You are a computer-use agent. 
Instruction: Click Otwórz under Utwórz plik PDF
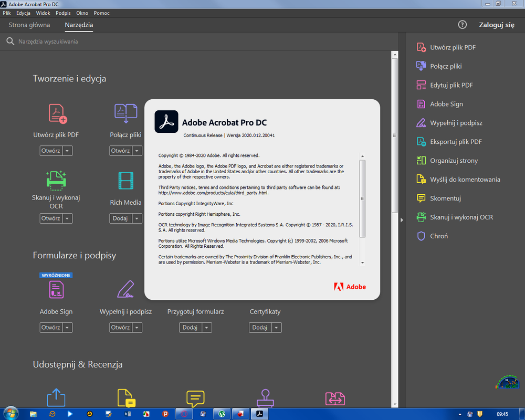coord(51,151)
